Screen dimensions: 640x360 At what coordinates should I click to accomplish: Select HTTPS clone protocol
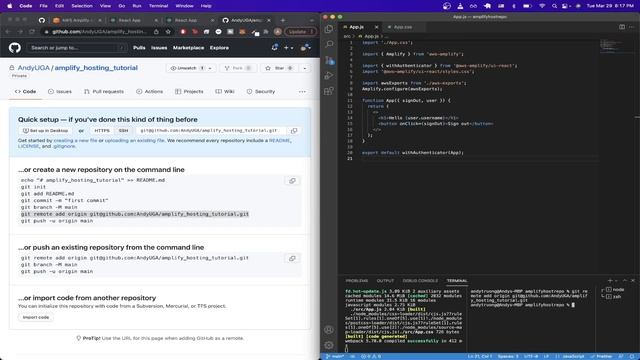coord(102,131)
